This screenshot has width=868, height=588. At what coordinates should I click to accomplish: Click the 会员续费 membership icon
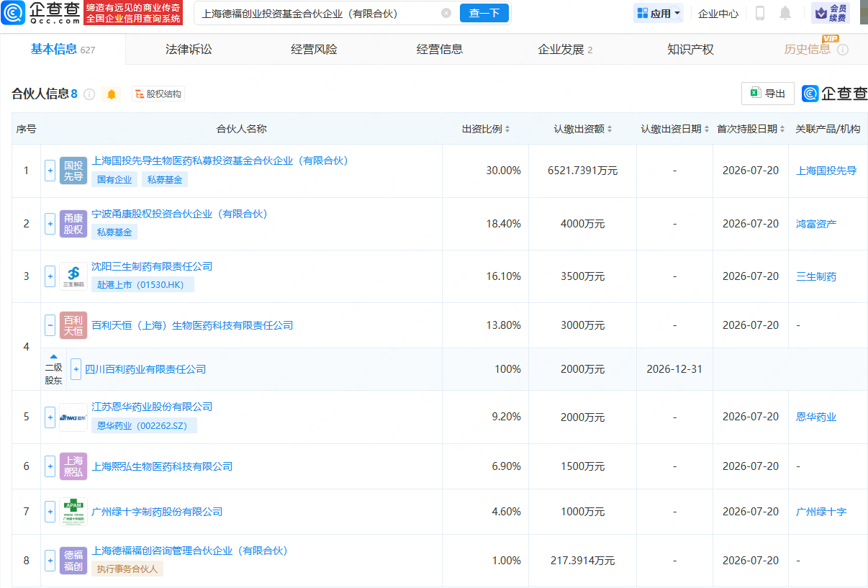click(x=831, y=13)
